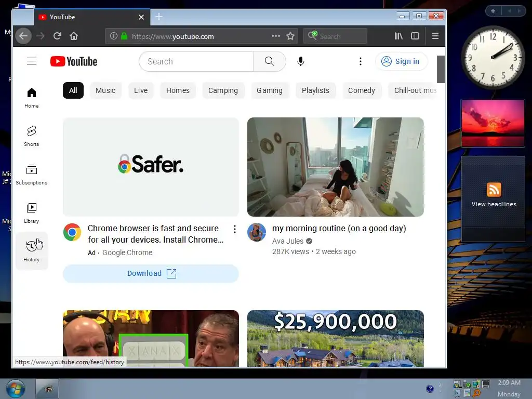Click the YouTube Search input box
Screen dimensions: 532x399
point(196,61)
